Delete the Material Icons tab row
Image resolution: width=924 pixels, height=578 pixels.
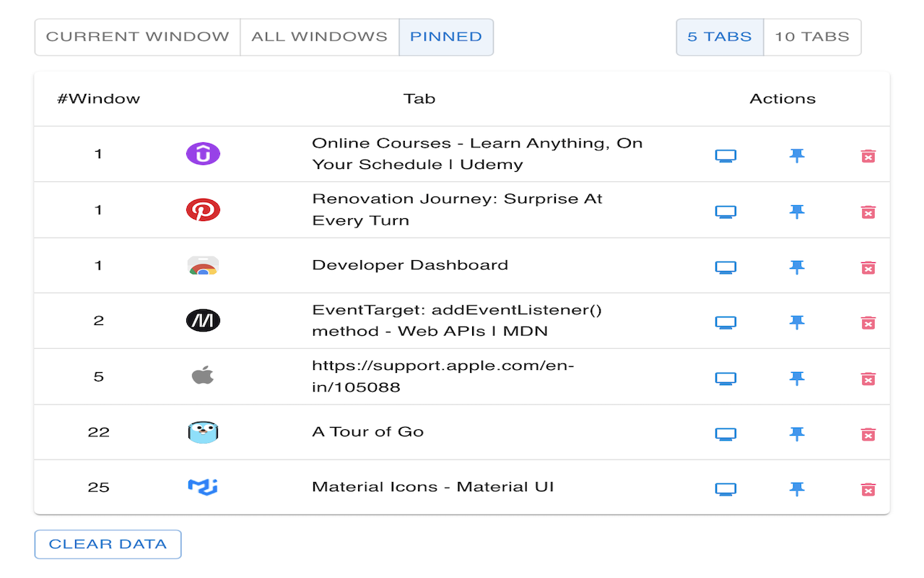(x=868, y=490)
